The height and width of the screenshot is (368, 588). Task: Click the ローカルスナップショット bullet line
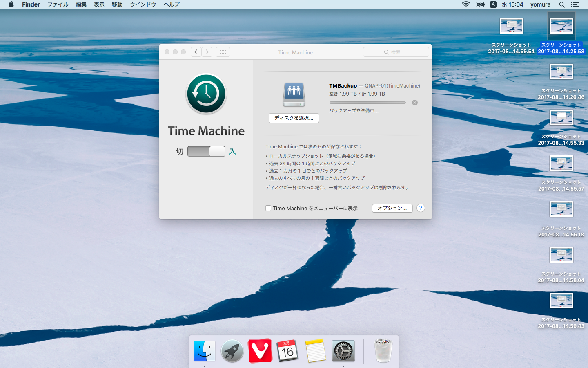pos(321,156)
